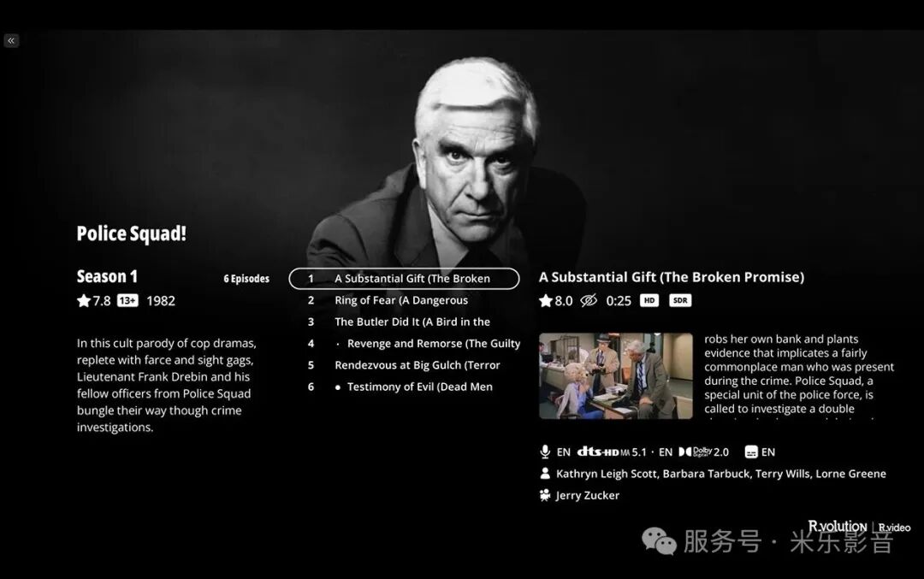Click the SDR badge

coord(679,300)
